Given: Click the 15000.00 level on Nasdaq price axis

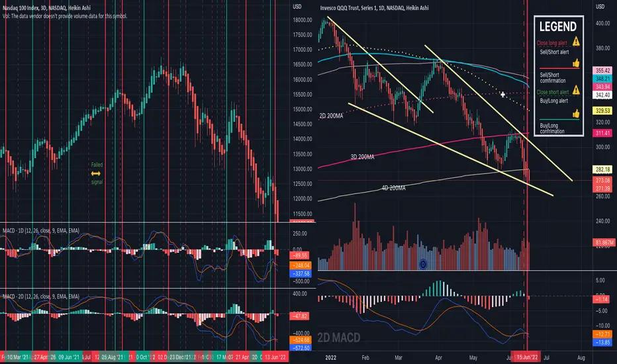Looking at the screenshot, I should [x=303, y=109].
